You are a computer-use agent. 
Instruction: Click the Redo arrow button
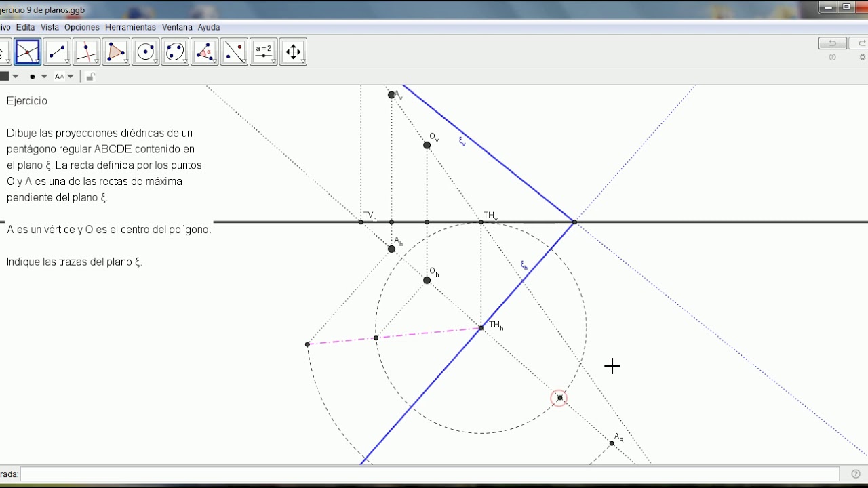point(859,43)
